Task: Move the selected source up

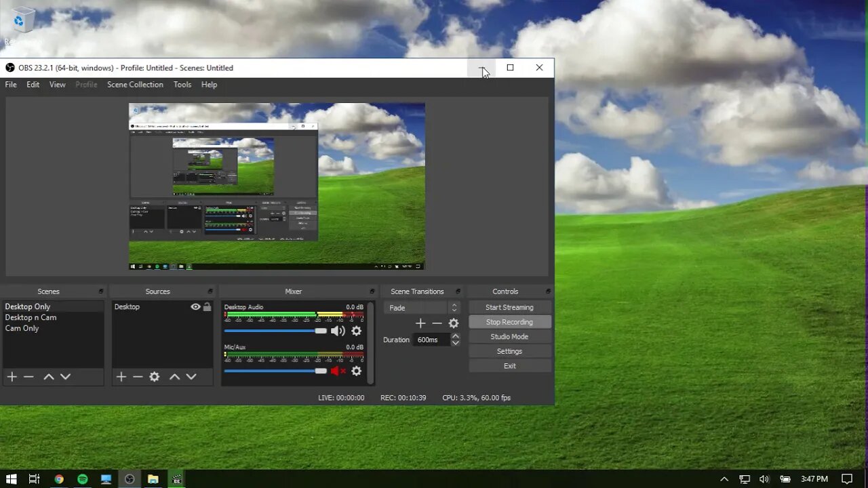Action: (x=175, y=377)
